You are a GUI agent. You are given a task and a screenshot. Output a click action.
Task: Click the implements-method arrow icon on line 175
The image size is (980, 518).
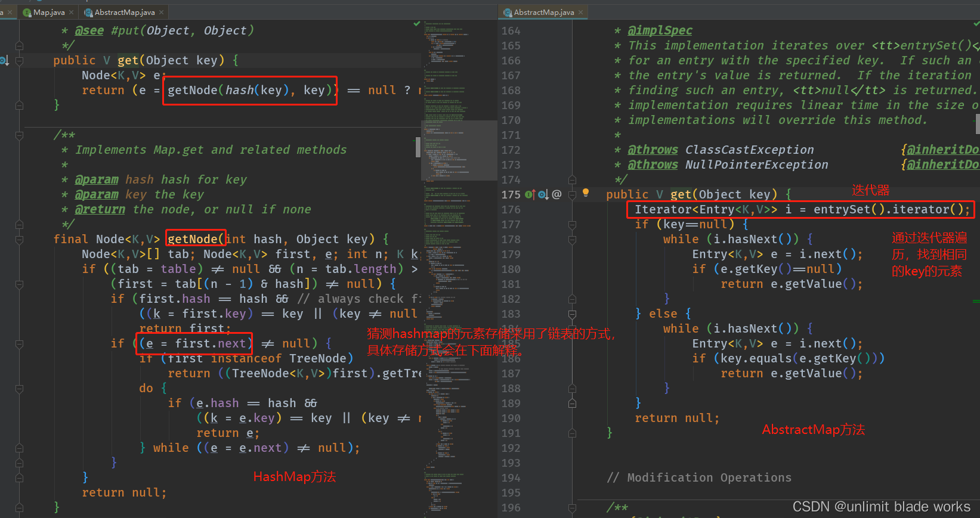tap(530, 194)
